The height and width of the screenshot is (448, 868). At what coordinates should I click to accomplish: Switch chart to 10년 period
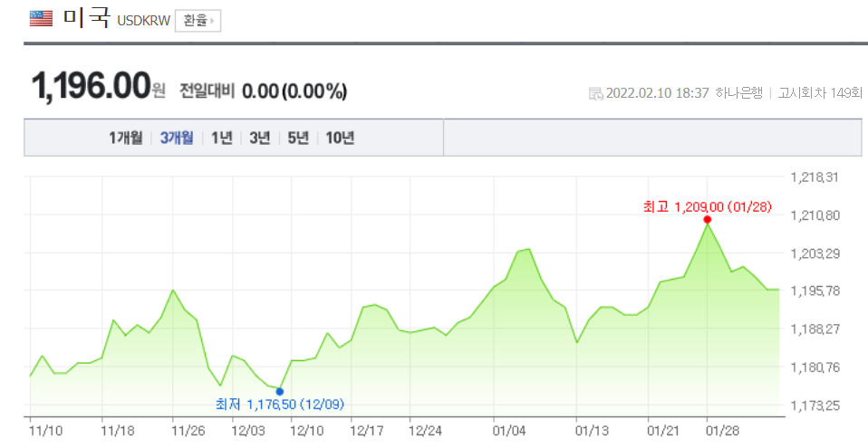tap(340, 138)
